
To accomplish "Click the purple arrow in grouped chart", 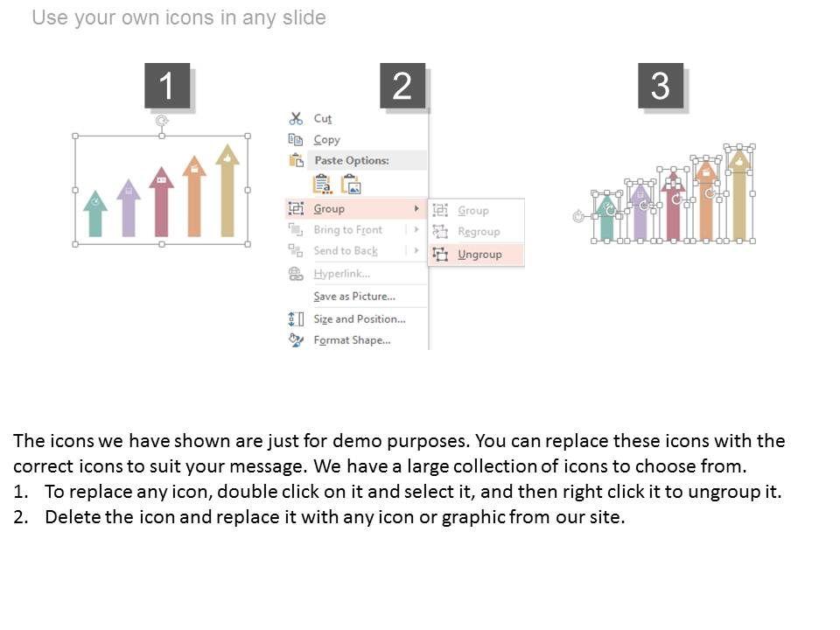I will (x=129, y=208).
